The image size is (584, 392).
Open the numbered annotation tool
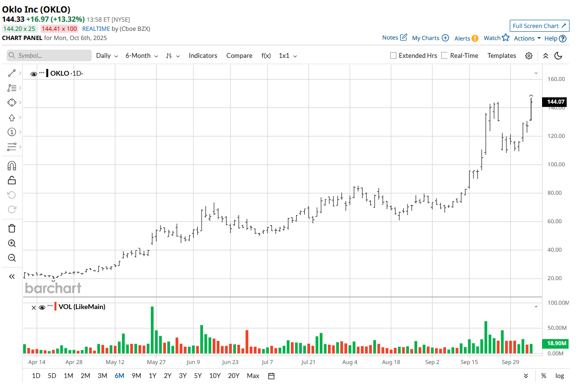coord(12,132)
